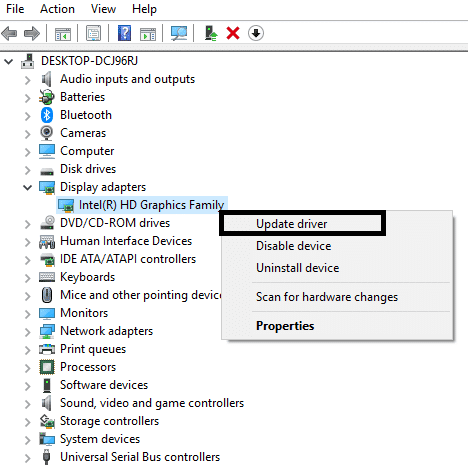Open the Help menu
468x474 pixels.
[x=144, y=9]
